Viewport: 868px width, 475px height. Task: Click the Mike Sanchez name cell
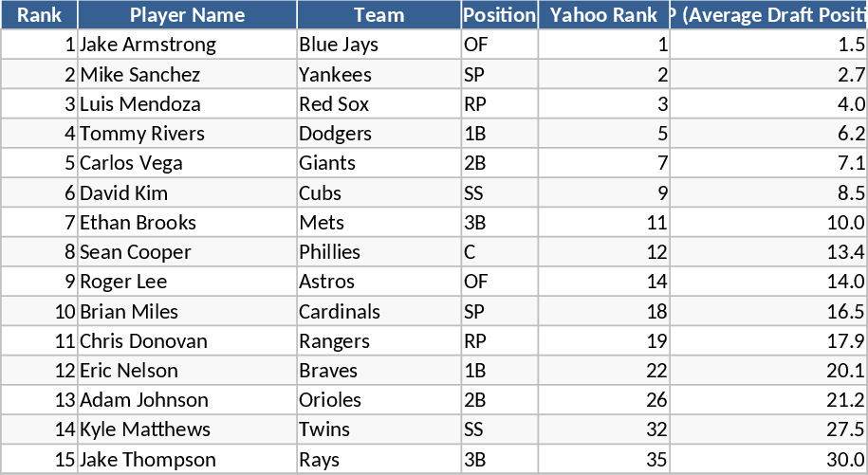(187, 75)
